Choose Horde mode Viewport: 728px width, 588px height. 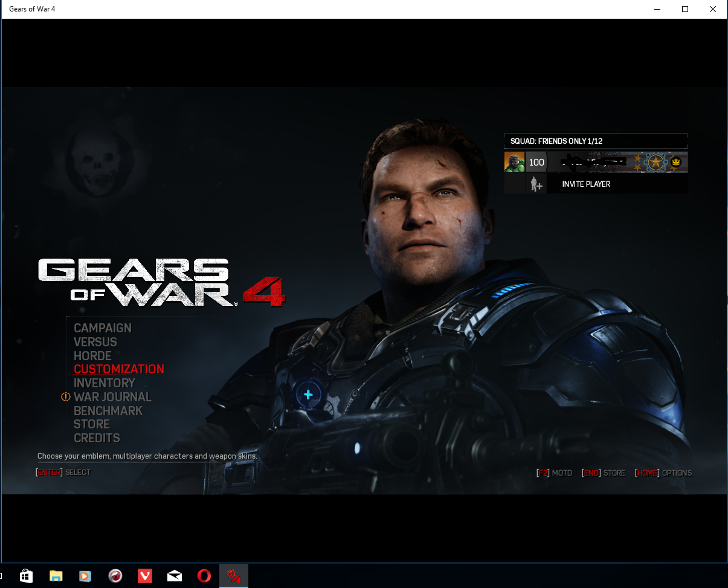[92, 355]
